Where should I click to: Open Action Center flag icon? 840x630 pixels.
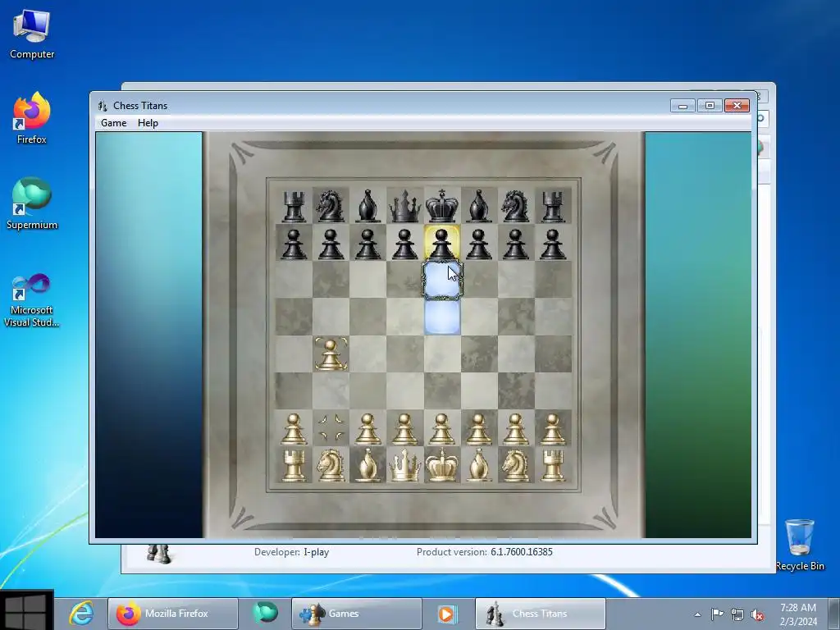(x=717, y=614)
